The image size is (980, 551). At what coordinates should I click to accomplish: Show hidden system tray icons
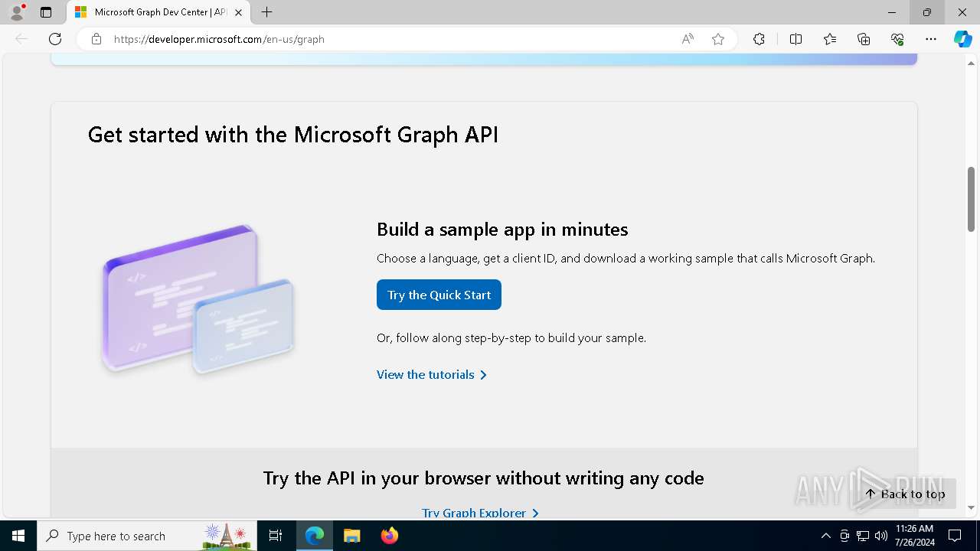tap(825, 536)
